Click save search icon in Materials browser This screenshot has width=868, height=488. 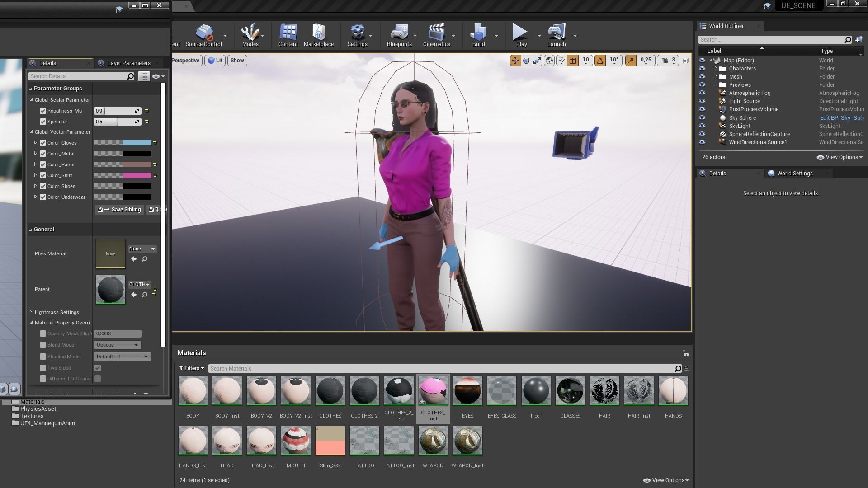pyautogui.click(x=686, y=369)
